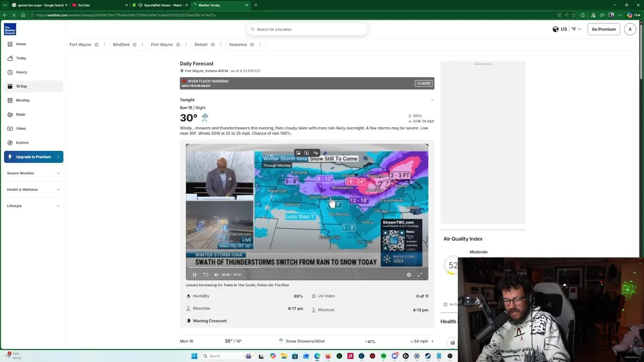Open Today forecast in the sidebar

coord(34,58)
